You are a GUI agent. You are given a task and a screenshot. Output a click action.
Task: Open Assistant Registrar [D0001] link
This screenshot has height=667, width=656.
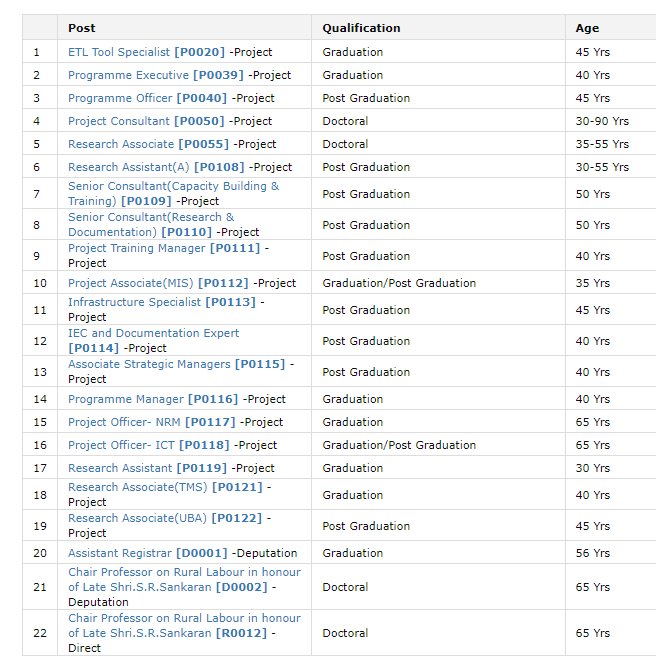[x=148, y=553]
